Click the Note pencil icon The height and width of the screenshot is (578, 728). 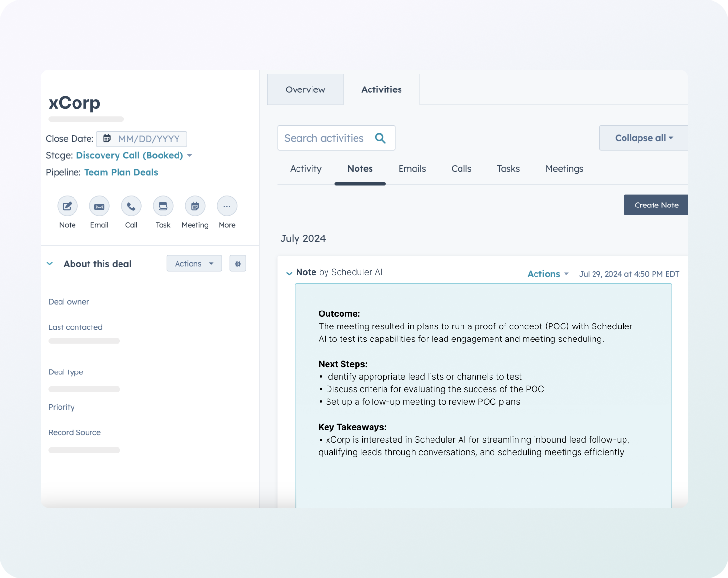click(68, 206)
